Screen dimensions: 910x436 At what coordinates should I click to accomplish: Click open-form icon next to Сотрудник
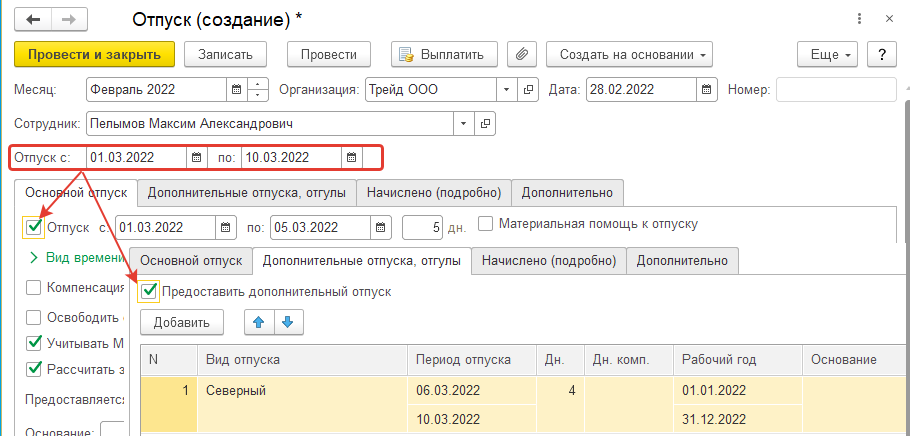coord(486,123)
